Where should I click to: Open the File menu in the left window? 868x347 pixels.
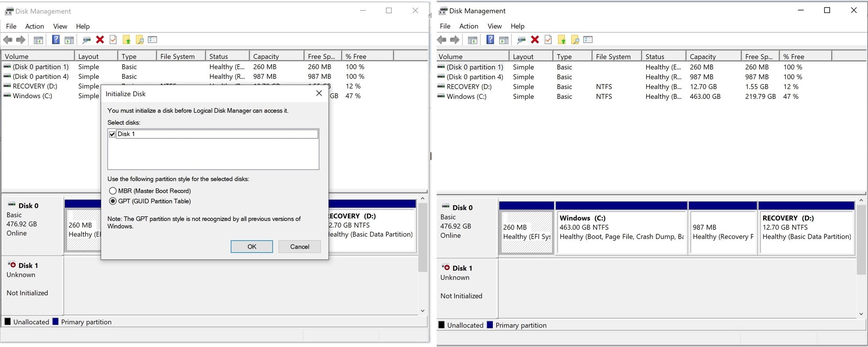[x=11, y=26]
